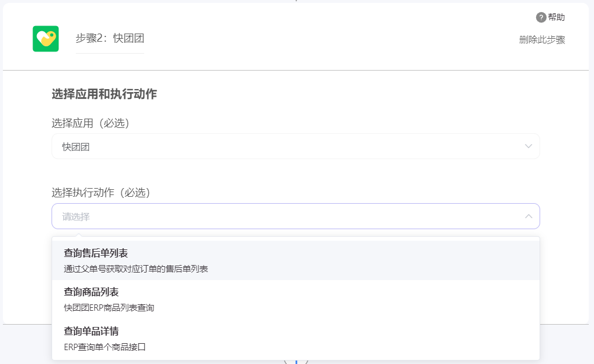
Task: Open the 选择应用 dropdown showing 快团团
Action: [x=295, y=146]
